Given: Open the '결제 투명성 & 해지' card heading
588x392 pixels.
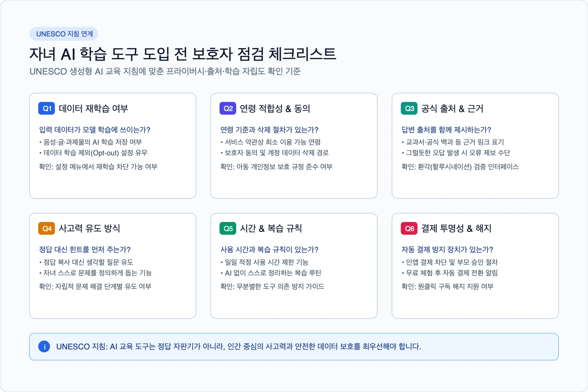Looking at the screenshot, I should click(456, 229).
